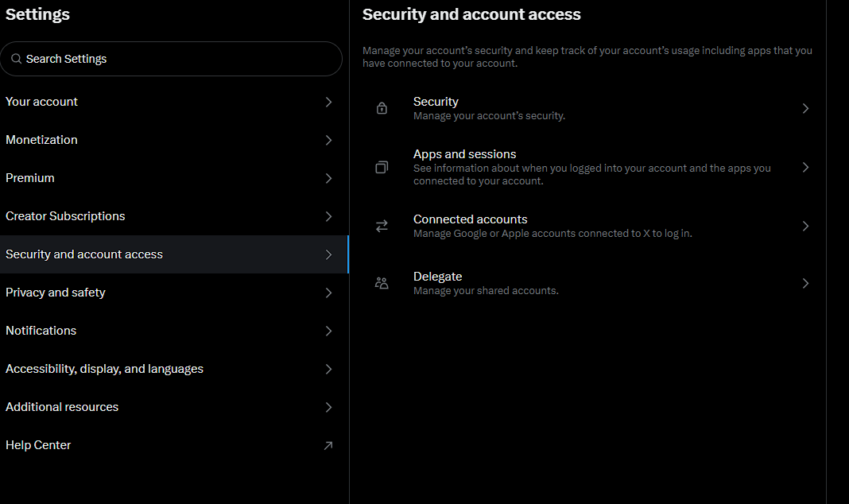Open Apps and sessions

coord(587,167)
